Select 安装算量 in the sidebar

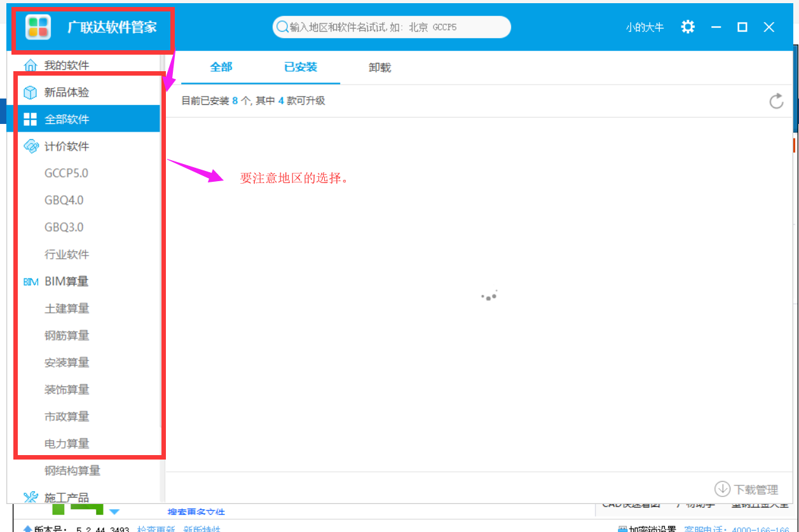67,362
